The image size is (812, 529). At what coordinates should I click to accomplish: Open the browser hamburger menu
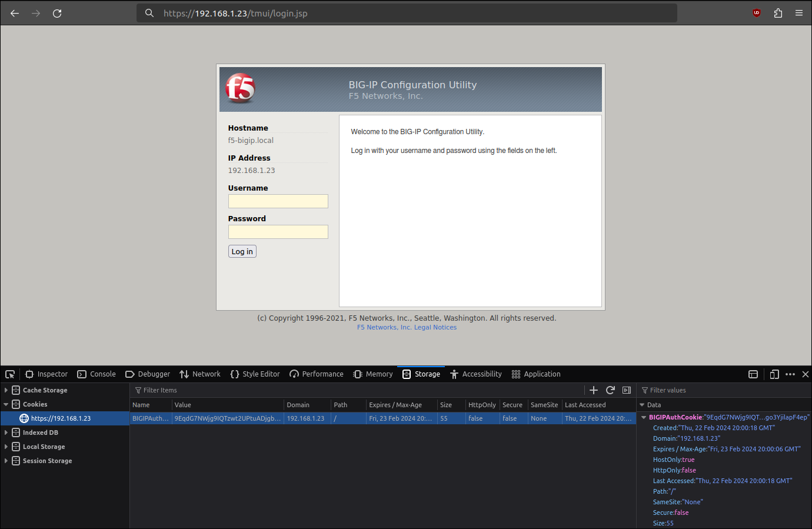[798, 13]
